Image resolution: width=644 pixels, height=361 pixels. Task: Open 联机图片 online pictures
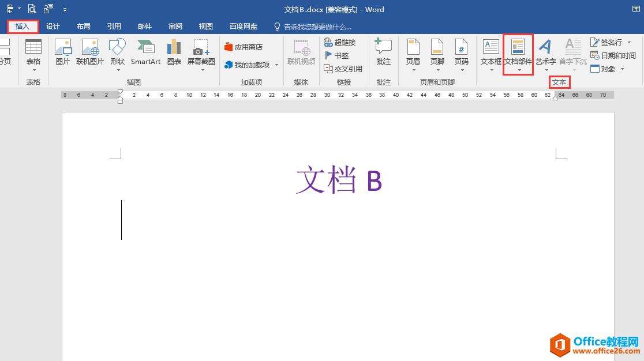(90, 52)
